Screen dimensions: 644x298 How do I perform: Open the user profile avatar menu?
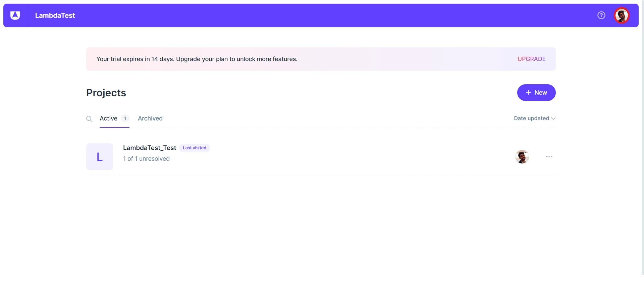[622, 15]
